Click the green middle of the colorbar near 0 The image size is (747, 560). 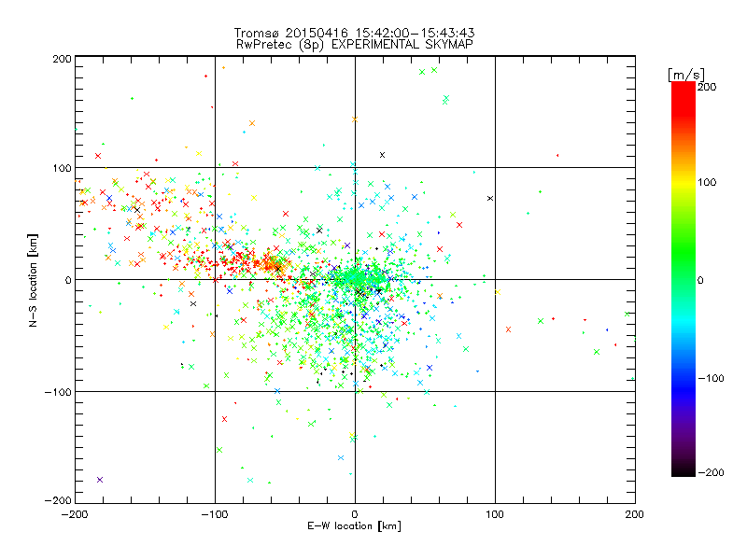684,279
